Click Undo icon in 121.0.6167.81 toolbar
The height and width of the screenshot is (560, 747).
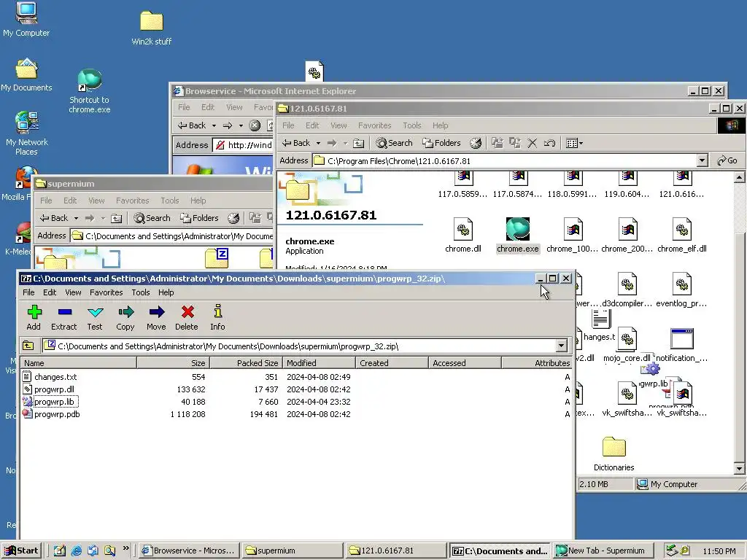pyautogui.click(x=549, y=143)
